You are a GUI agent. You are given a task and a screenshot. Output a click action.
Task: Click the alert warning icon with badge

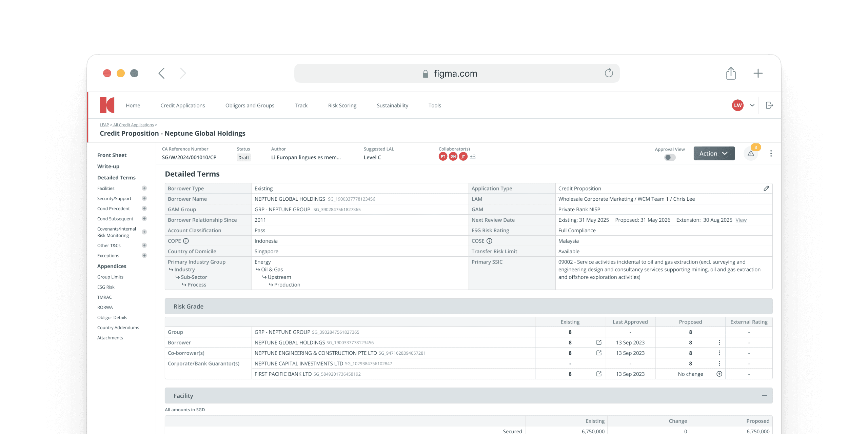[751, 154]
